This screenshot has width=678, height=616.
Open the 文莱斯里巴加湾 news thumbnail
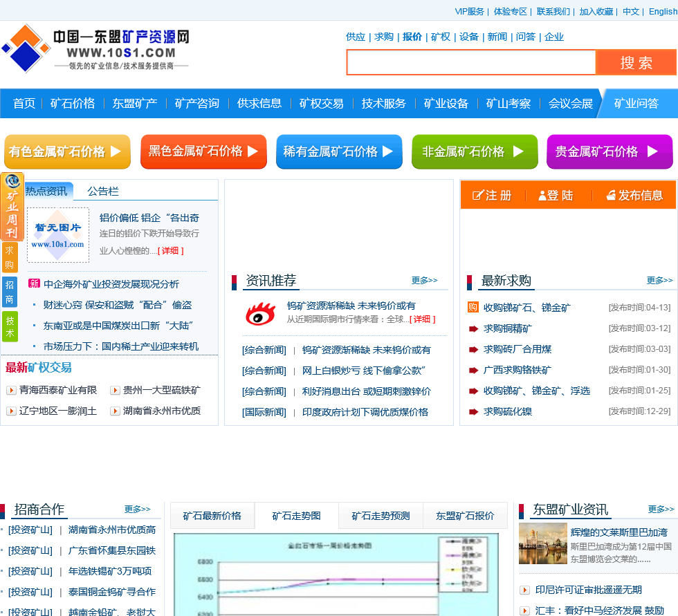click(x=542, y=543)
